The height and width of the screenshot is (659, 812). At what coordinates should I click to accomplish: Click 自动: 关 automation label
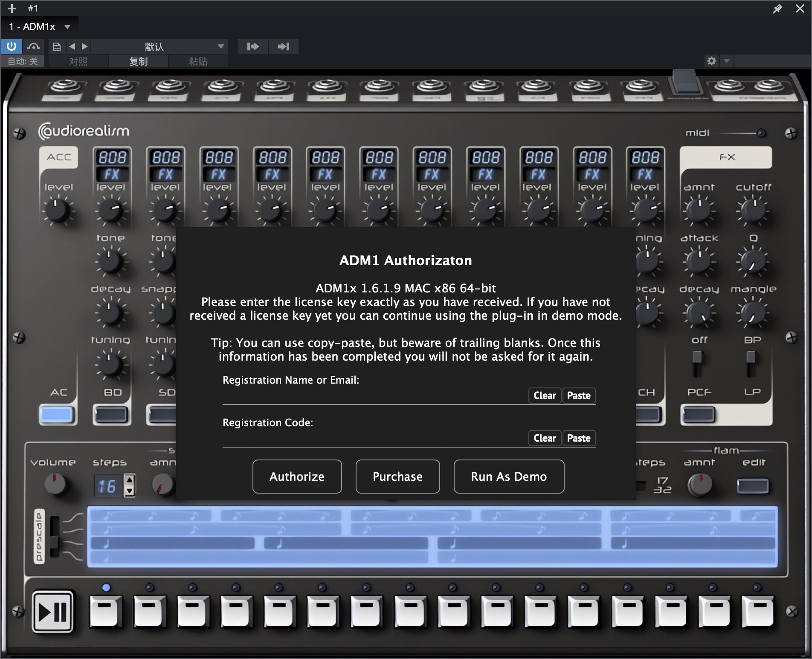[23, 61]
